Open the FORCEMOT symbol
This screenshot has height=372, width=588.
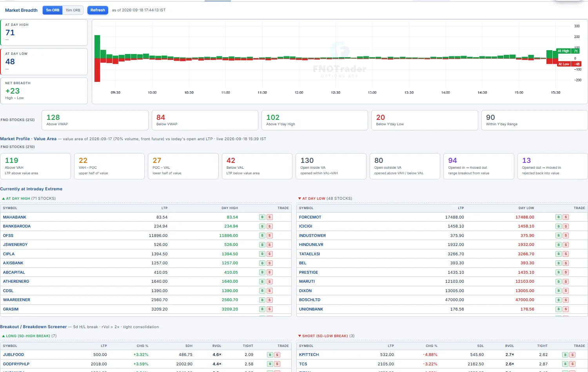[310, 217]
